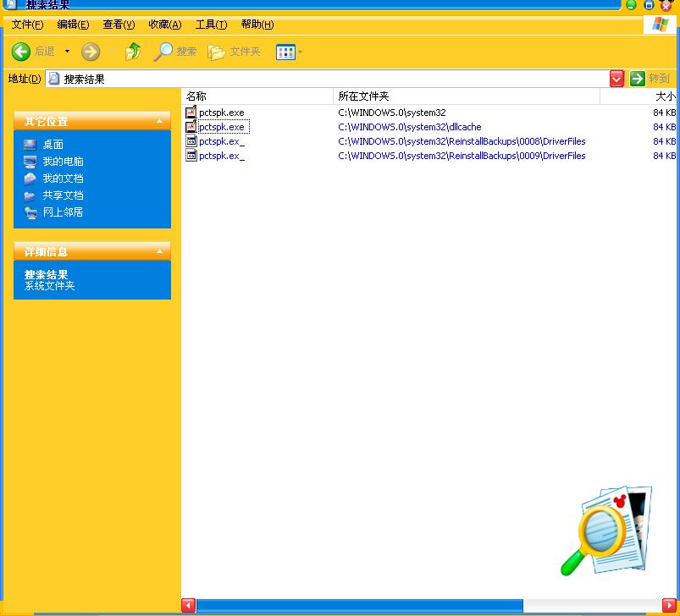The width and height of the screenshot is (680, 616).
Task: Click path ending ReinstallBackups\0008\DriverFiles
Action: (x=462, y=141)
